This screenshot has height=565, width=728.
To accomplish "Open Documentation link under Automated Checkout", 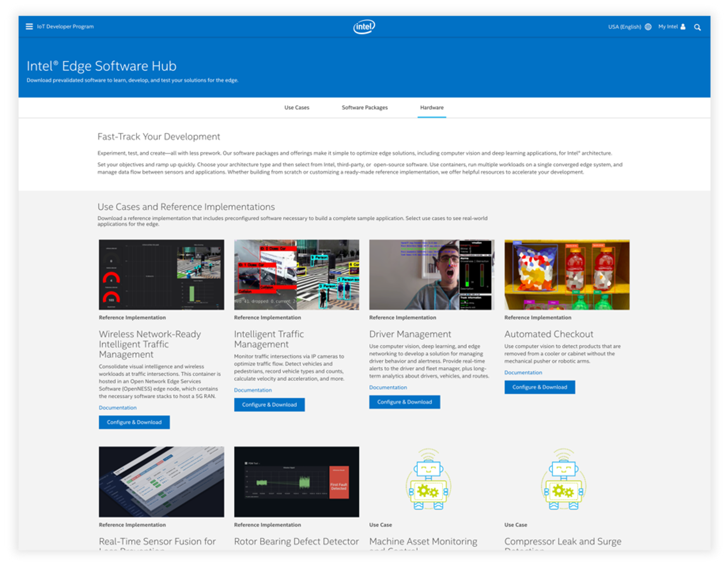I will pos(523,373).
